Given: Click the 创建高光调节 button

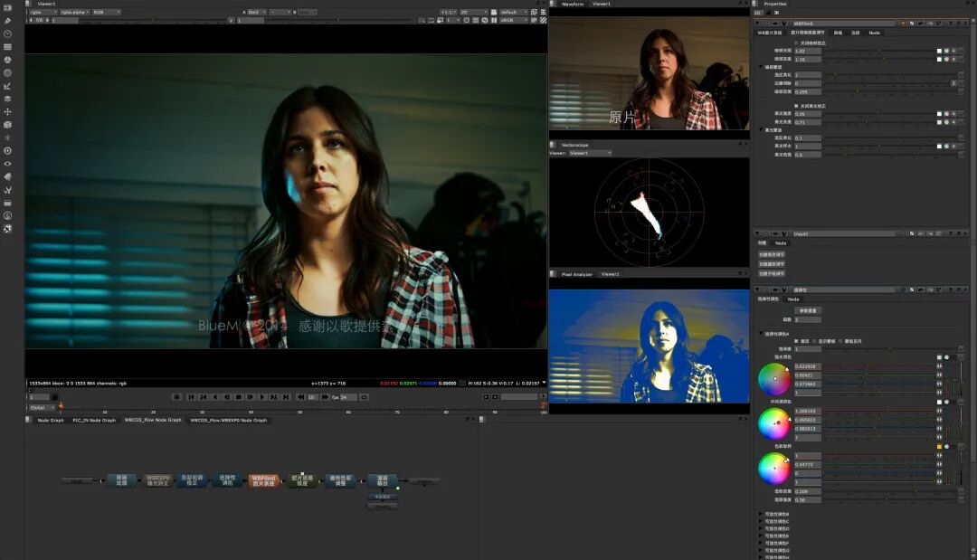Looking at the screenshot, I should (x=772, y=254).
